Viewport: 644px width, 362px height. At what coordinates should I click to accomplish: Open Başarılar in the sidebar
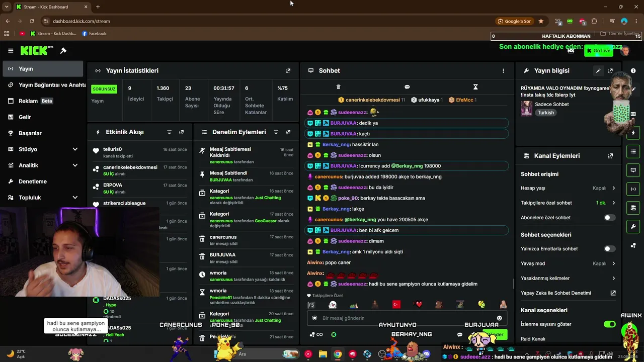tap(43, 133)
